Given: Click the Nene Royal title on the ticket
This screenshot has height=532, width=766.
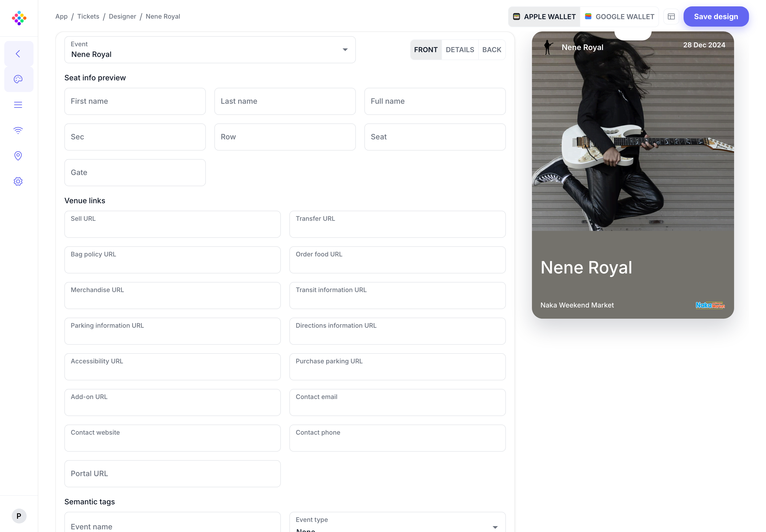Looking at the screenshot, I should click(x=586, y=267).
